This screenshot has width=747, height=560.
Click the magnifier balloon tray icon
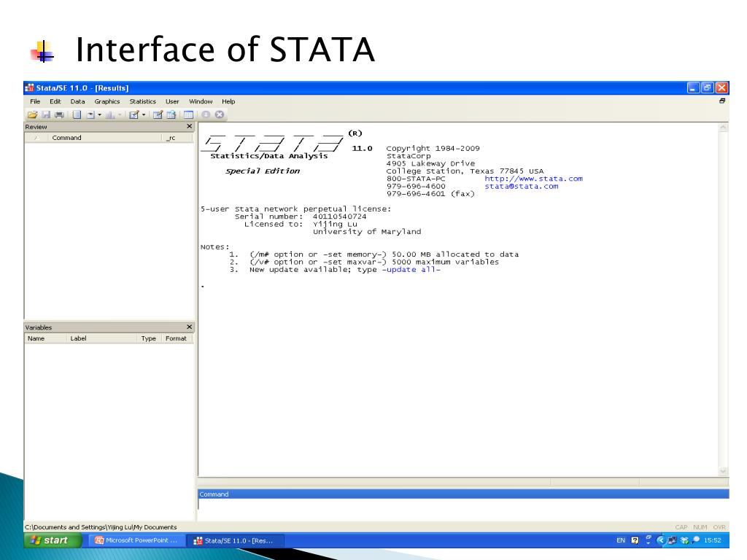click(695, 540)
